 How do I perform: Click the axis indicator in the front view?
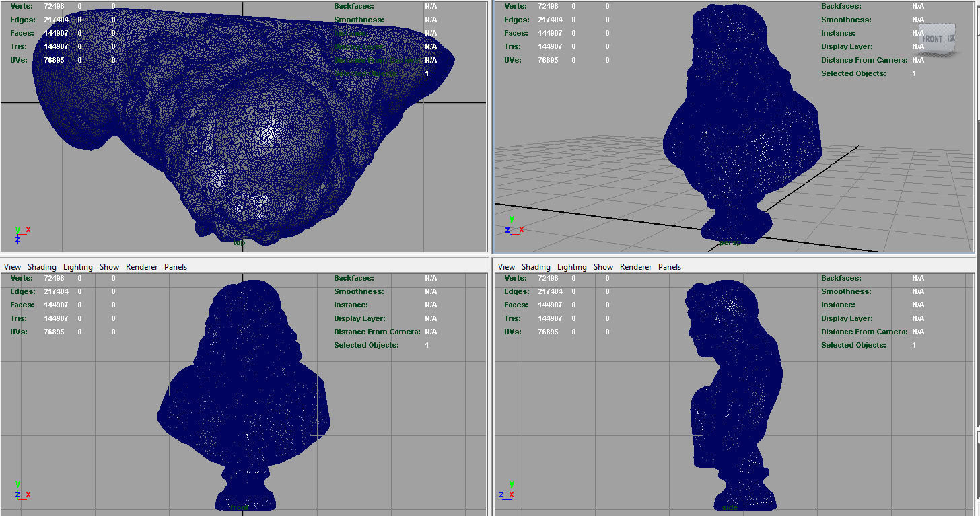click(22, 490)
